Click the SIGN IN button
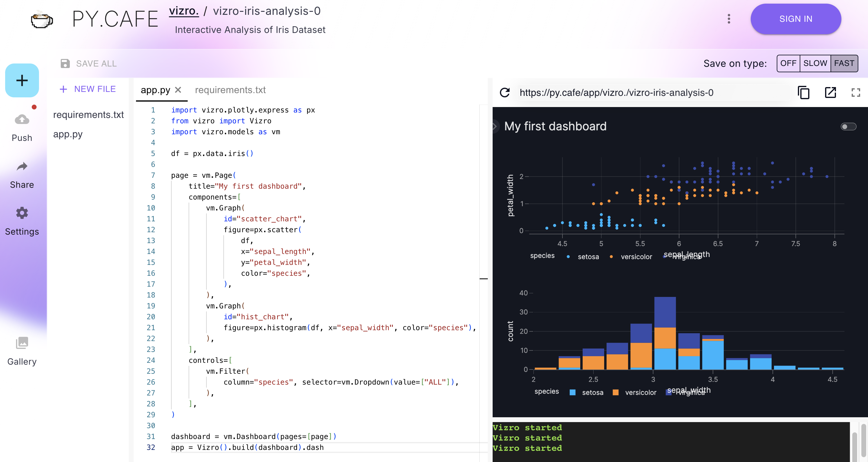Viewport: 868px width, 462px height. click(x=796, y=19)
